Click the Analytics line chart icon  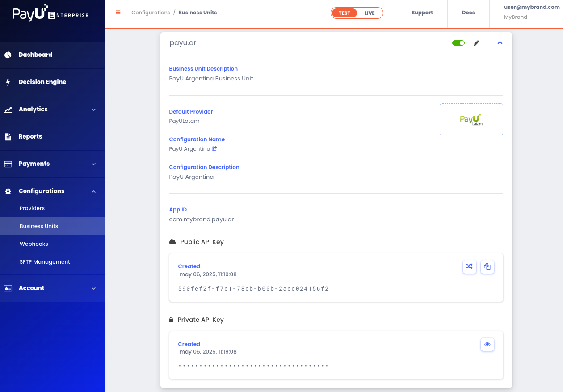click(8, 110)
